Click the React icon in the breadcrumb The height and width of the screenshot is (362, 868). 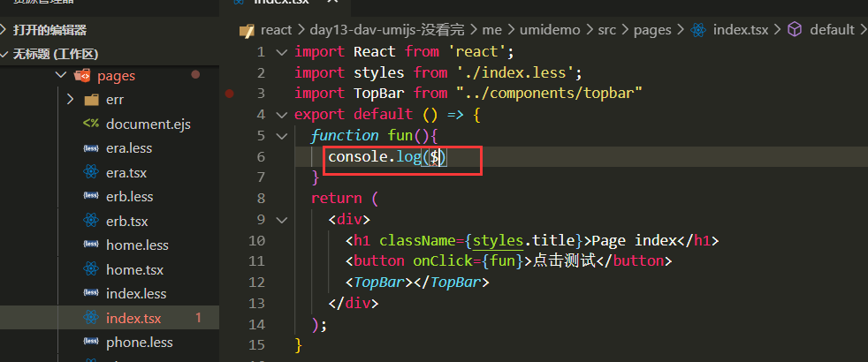click(698, 30)
